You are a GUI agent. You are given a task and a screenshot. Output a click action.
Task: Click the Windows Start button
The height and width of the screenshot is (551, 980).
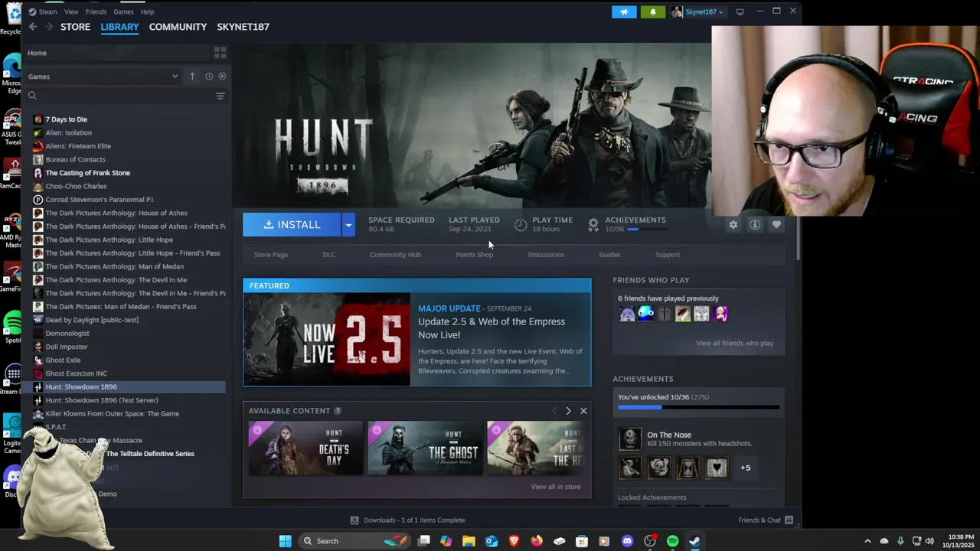[285, 541]
